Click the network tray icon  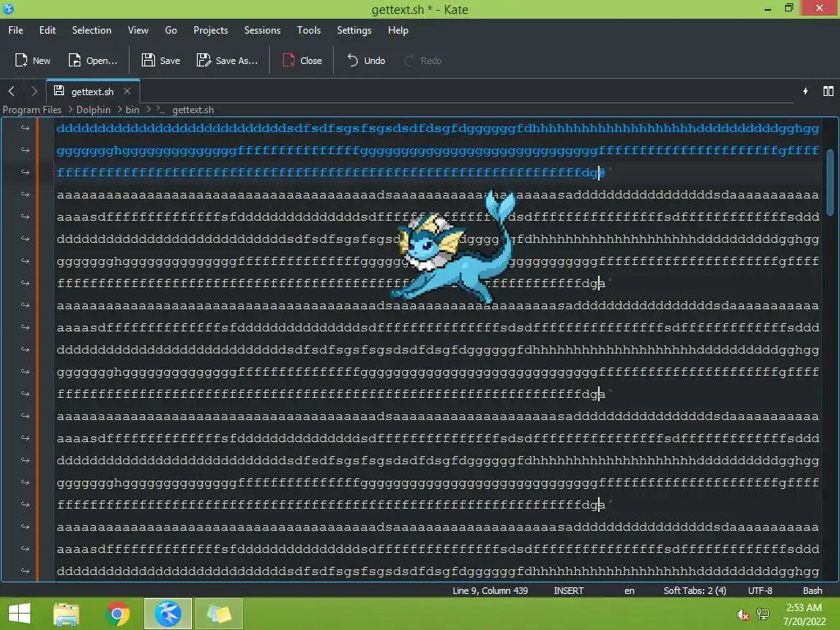pos(763,614)
